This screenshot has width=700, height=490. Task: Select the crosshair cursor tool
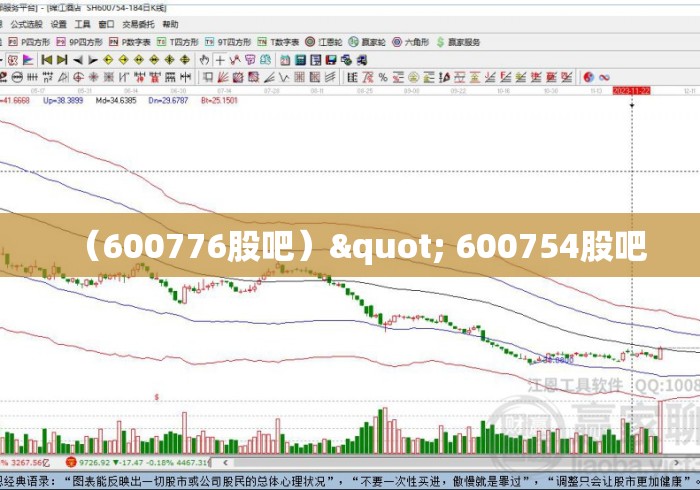point(220,60)
